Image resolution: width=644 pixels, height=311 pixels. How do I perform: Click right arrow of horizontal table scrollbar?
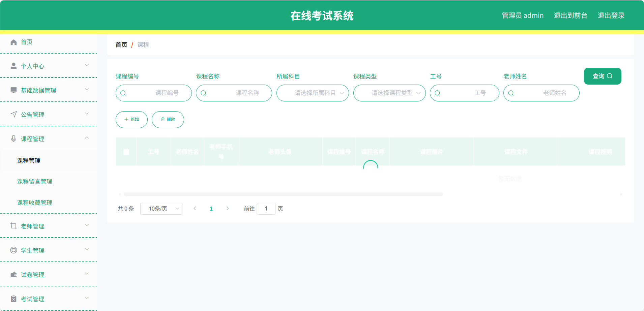coord(621,194)
